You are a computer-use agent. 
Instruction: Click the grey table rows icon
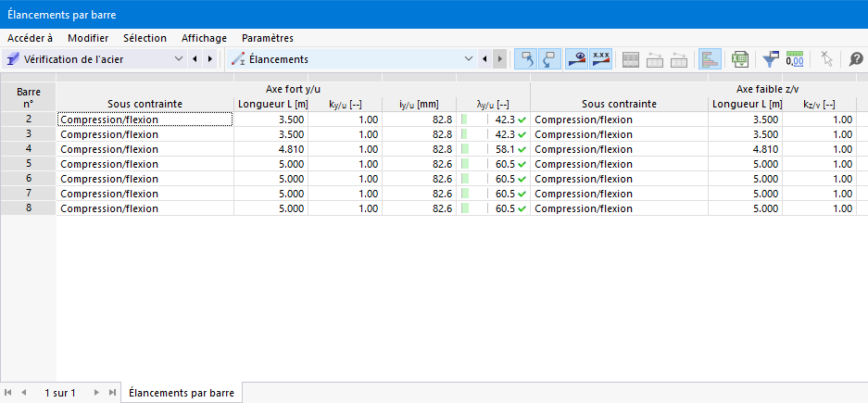pos(631,59)
